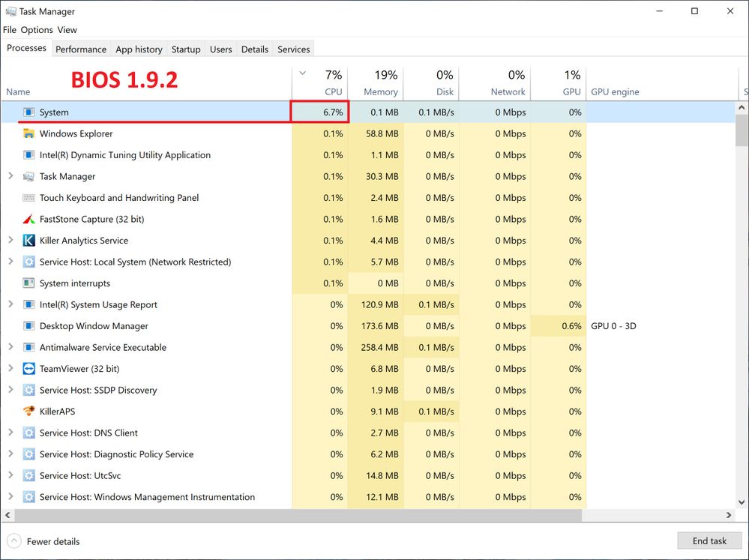
Task: Click the Windows Management Instrumentation gear icon
Action: point(28,497)
